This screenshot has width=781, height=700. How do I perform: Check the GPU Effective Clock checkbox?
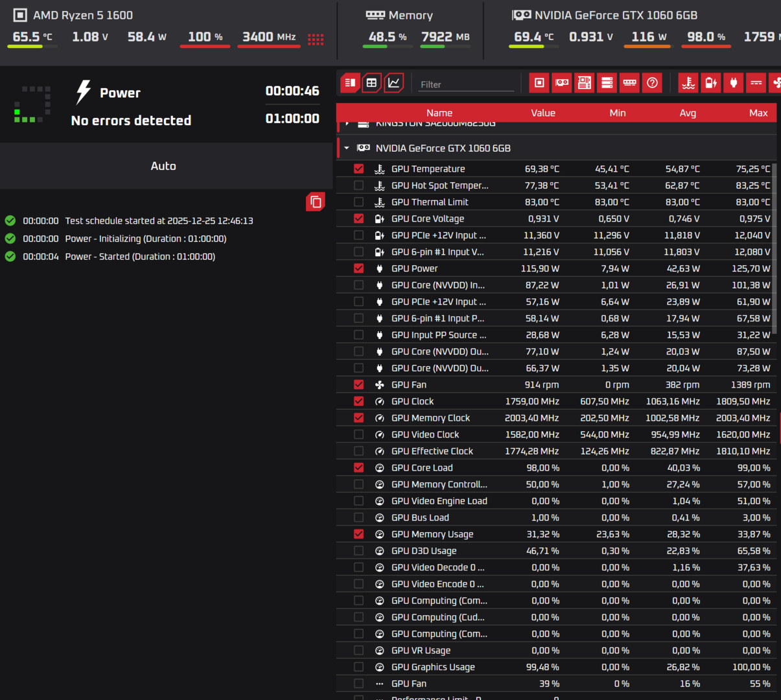[358, 451]
